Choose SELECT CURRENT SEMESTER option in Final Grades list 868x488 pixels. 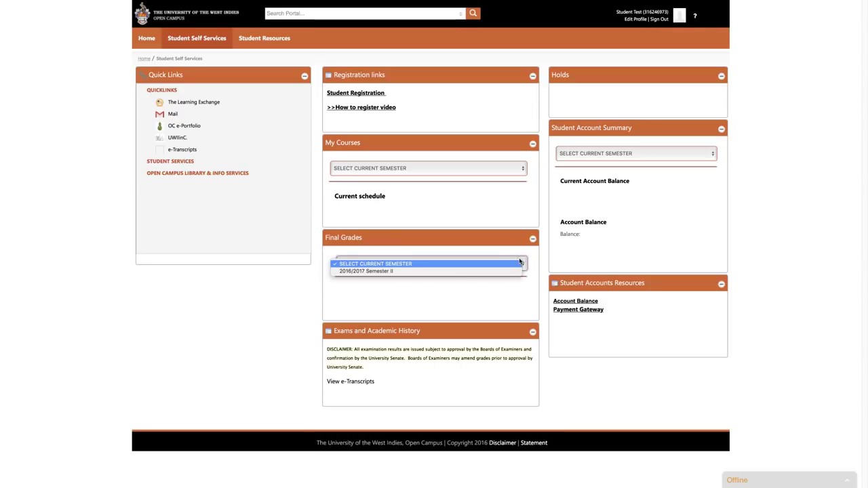[427, 264]
